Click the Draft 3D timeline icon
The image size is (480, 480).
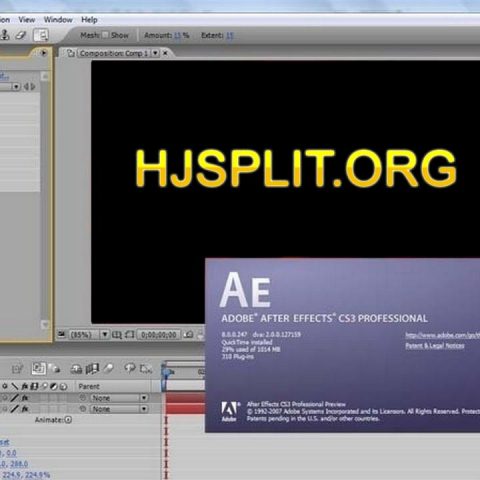tap(55, 369)
